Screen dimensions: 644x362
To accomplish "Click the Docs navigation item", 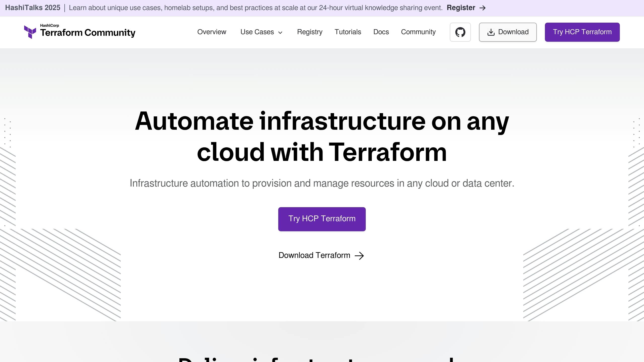I will (381, 32).
